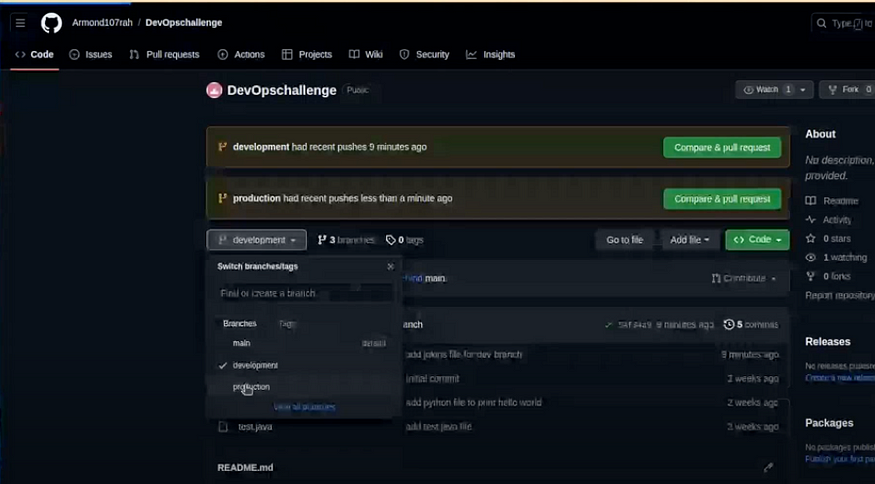Open the Armond107rah owner link
Viewport: 875px width, 484px height.
click(102, 23)
